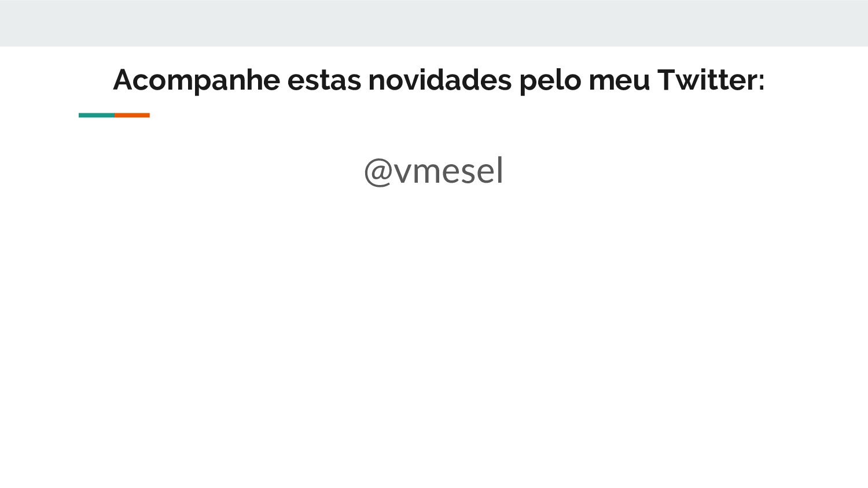Click the capital A starting the heading

click(123, 80)
